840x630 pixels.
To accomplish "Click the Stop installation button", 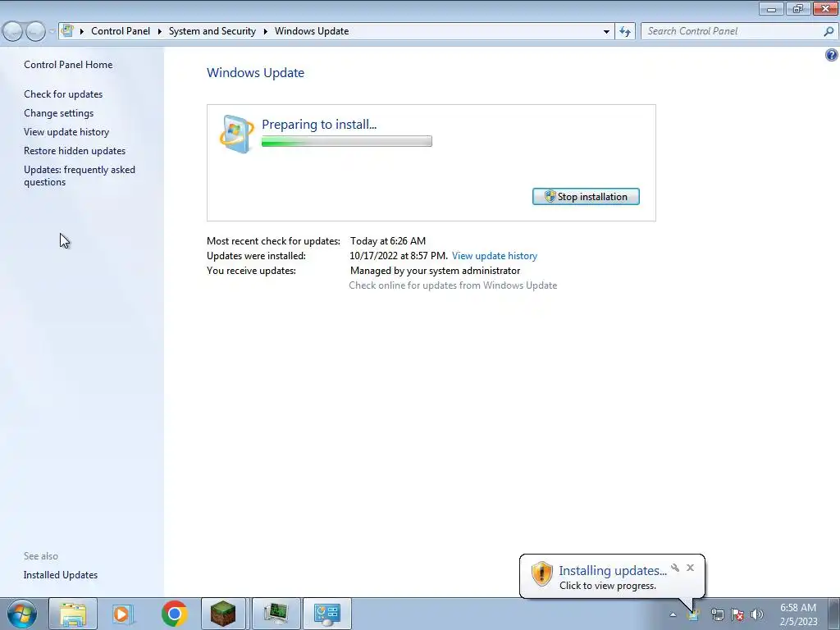I will tap(586, 197).
